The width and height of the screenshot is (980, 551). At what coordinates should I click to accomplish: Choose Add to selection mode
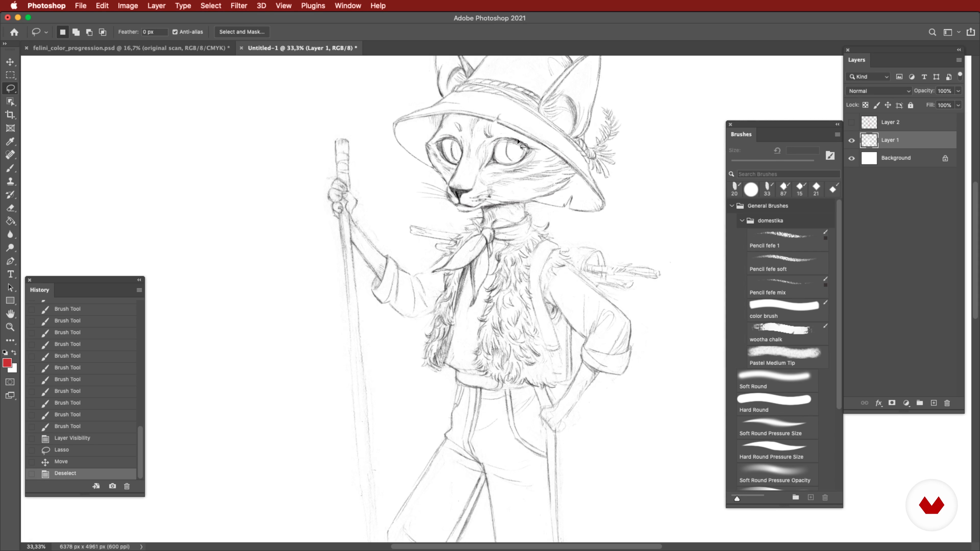click(76, 32)
